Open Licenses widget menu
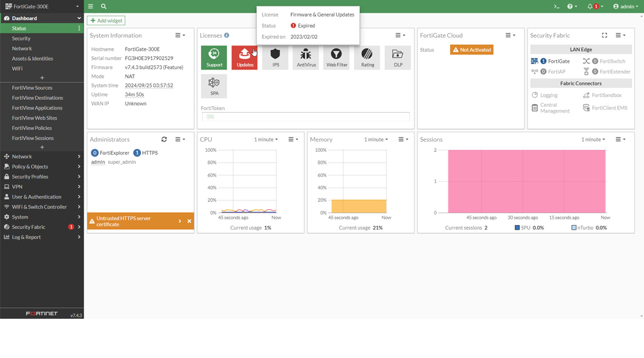 (x=400, y=35)
